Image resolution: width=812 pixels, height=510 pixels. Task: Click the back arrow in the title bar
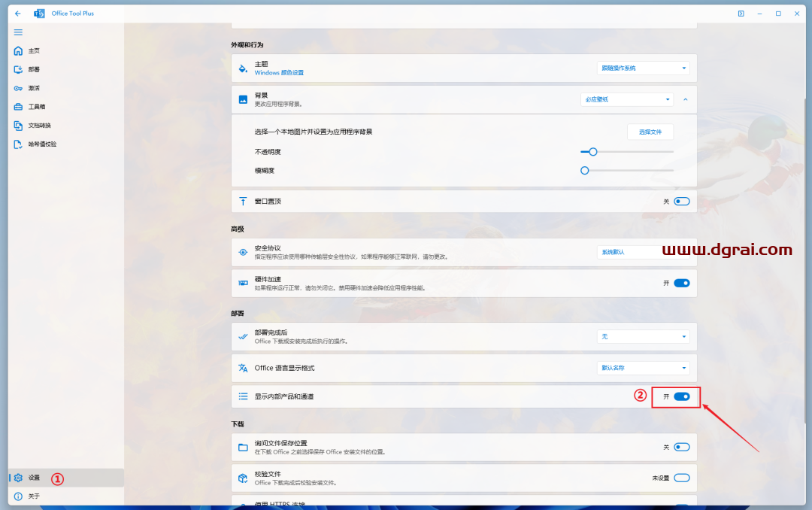(x=18, y=14)
